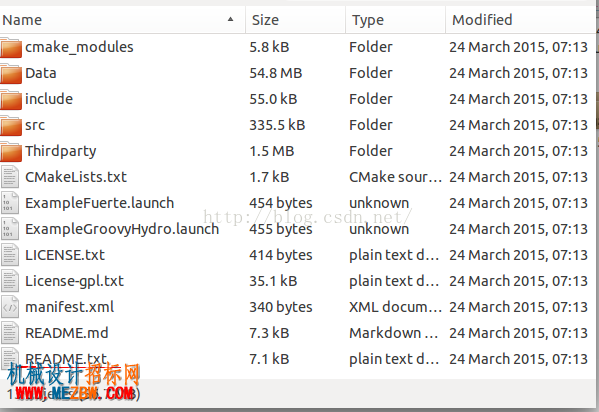
Task: Click the ExampleGroovyHydro.launch file icon
Action: coord(10,229)
